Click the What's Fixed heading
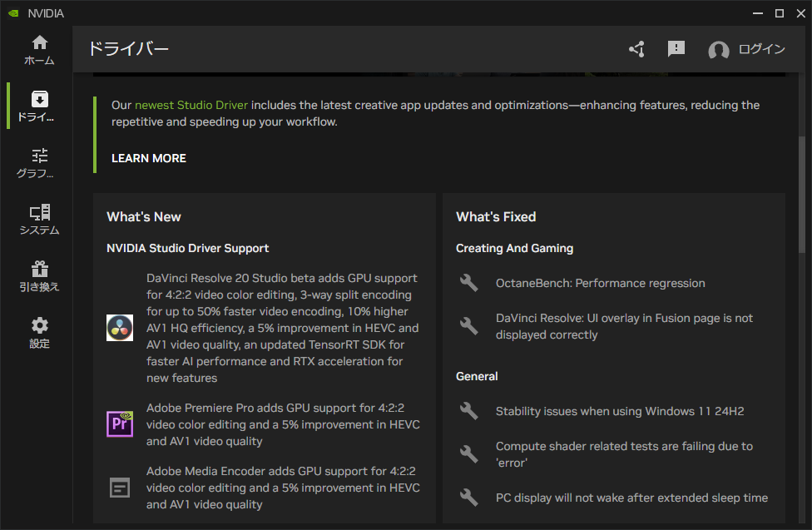This screenshot has width=812, height=530. [496, 217]
